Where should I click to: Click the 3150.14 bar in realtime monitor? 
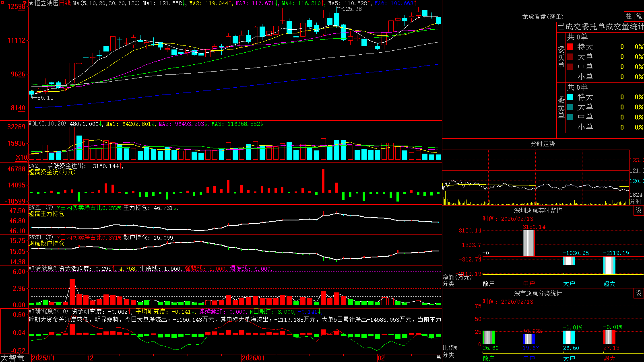coord(529,243)
